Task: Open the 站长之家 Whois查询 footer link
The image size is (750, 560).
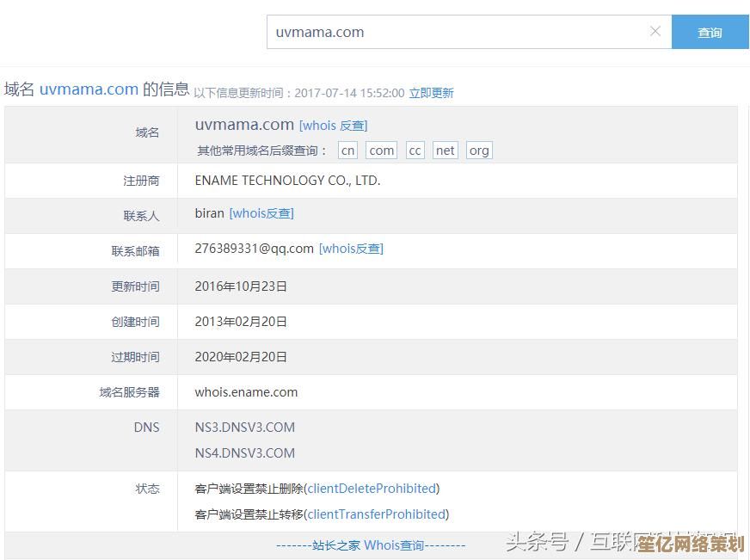Action: (371, 545)
